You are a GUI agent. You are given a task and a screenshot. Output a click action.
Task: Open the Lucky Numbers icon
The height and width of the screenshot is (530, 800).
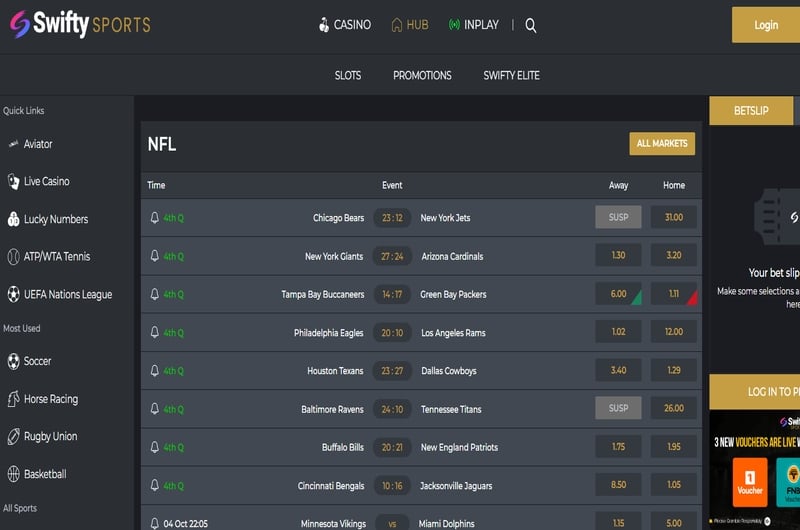[13, 219]
